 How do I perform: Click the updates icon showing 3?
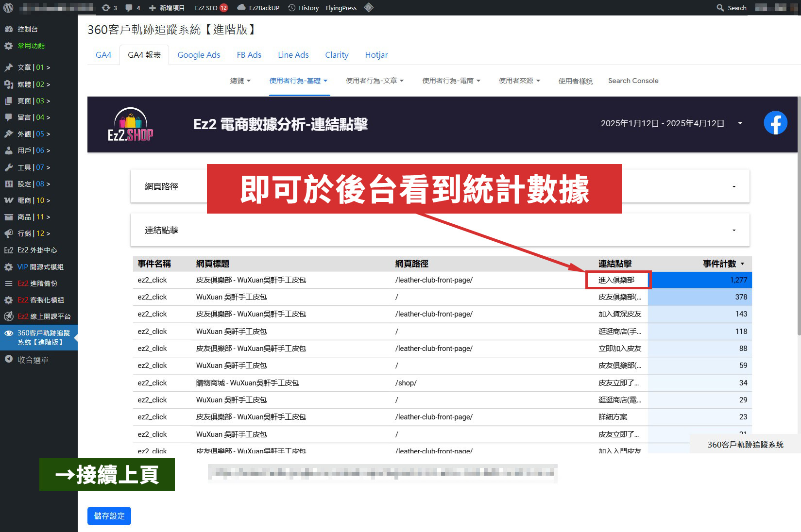coord(106,8)
